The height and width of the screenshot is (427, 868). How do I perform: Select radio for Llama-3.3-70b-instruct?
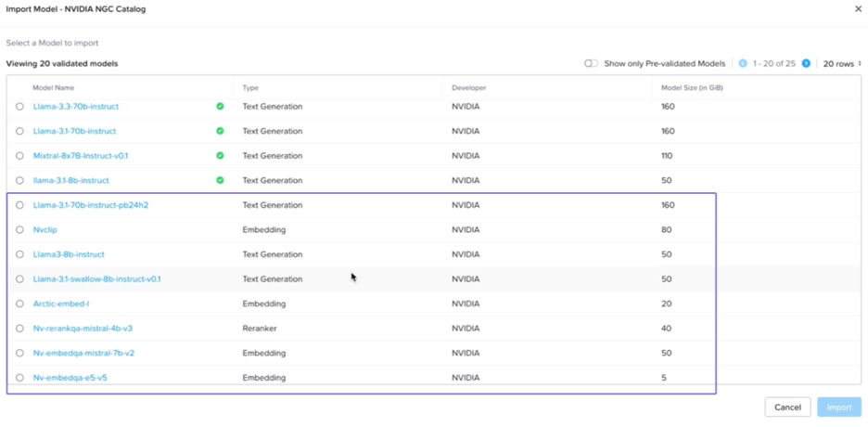(19, 107)
